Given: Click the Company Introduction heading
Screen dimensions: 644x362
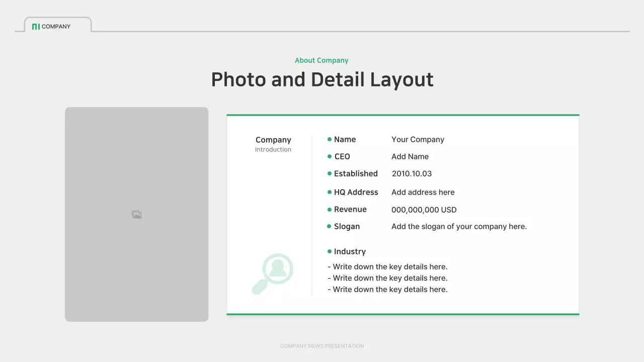Looking at the screenshot, I should pos(273,144).
